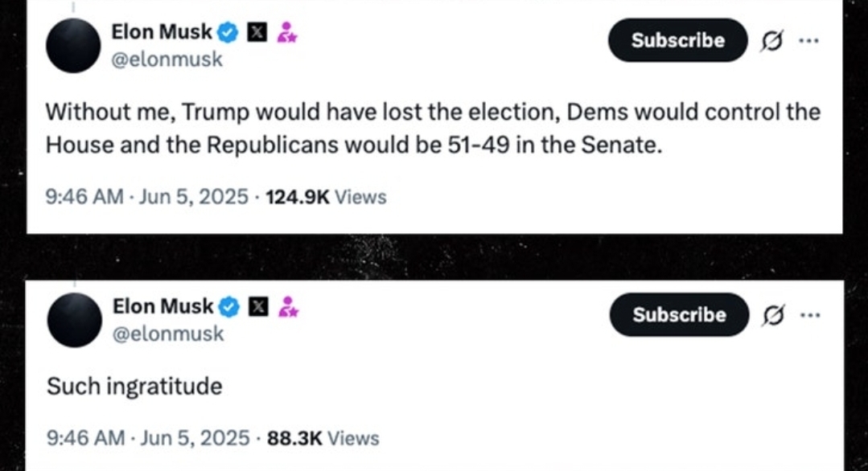Open the @elonmusk handle in the bottom tweet

167,334
